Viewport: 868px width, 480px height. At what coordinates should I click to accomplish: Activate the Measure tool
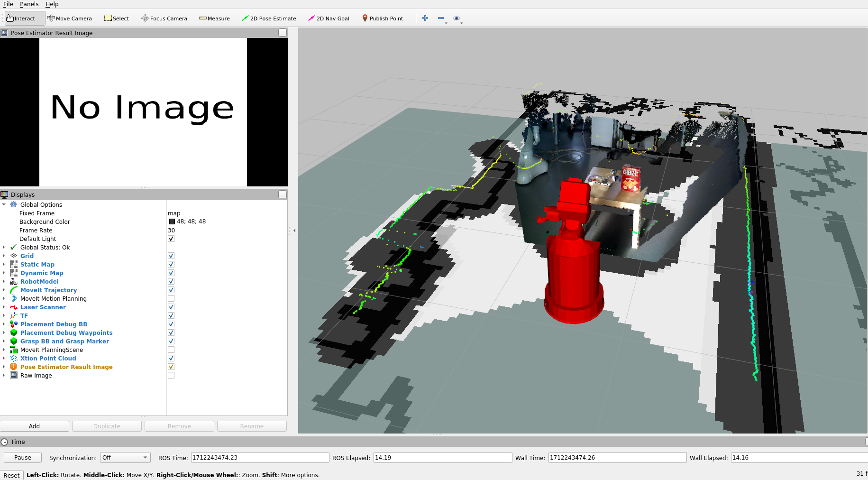[x=214, y=18]
